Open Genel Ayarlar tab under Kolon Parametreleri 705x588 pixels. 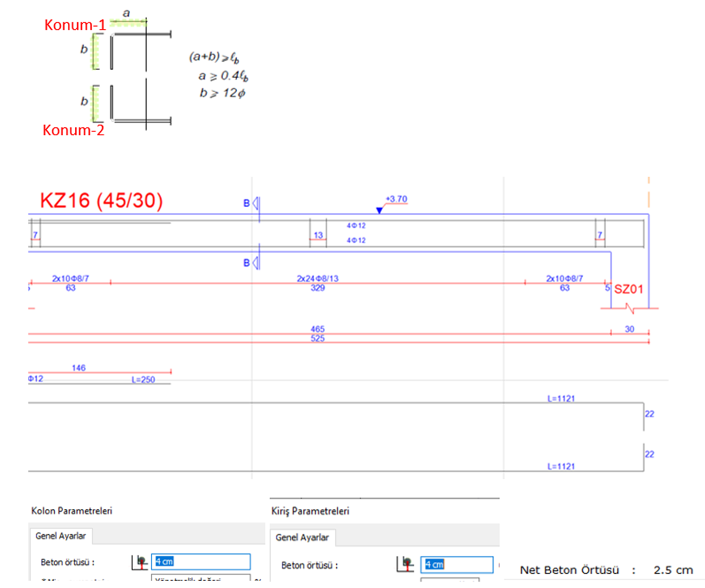click(61, 536)
